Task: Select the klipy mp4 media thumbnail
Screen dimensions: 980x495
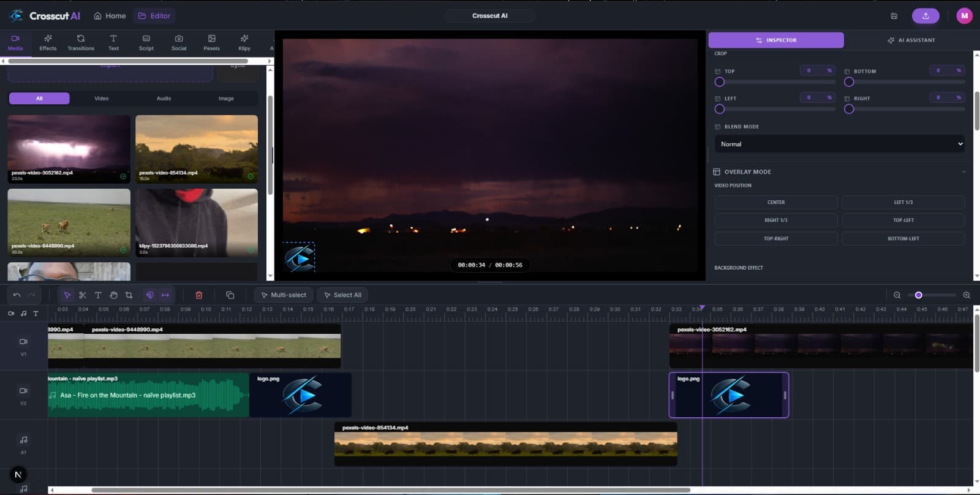Action: pos(197,222)
